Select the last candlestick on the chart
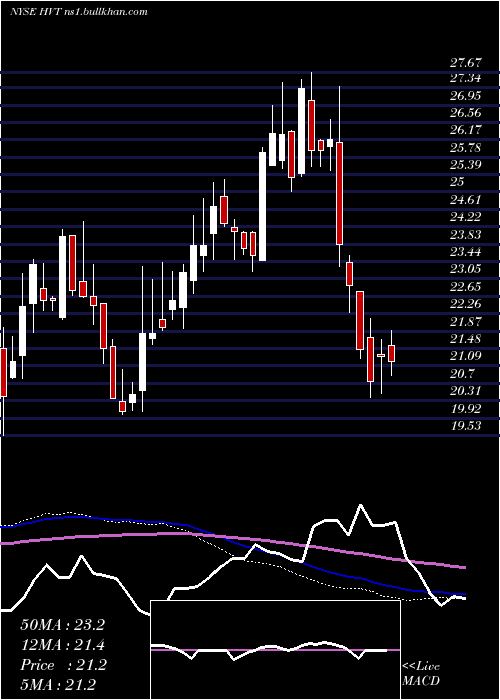The width and height of the screenshot is (500, 700). (392, 353)
